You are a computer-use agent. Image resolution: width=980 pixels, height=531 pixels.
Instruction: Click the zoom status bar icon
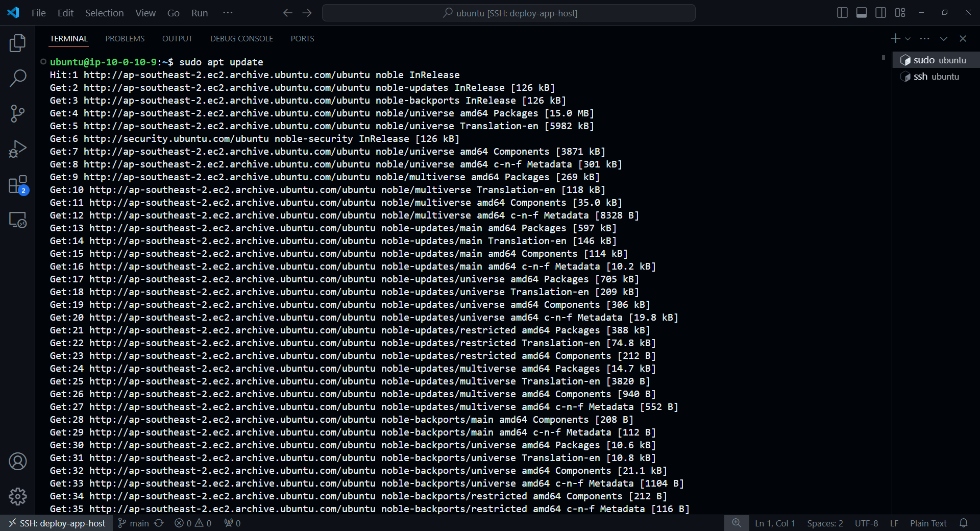click(x=737, y=523)
